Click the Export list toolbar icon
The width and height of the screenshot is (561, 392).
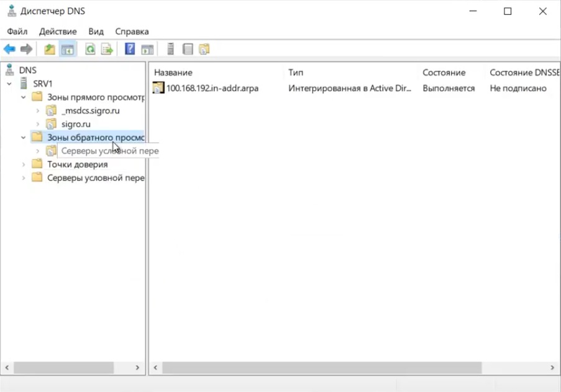[x=107, y=49]
